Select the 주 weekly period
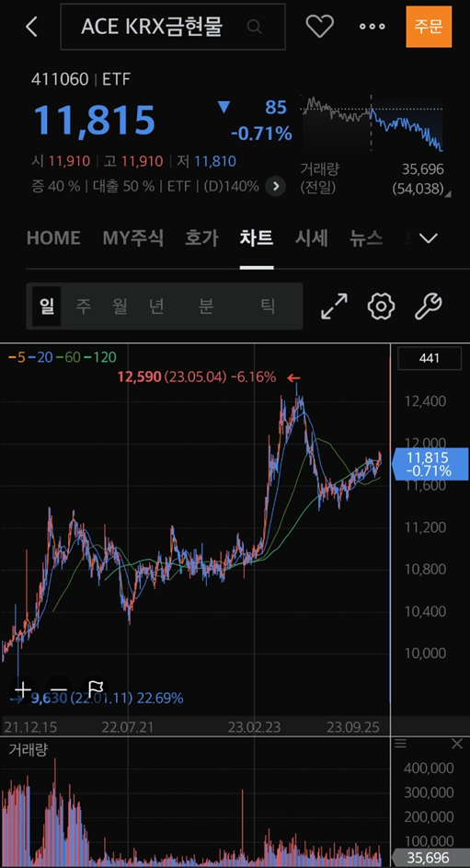The height and width of the screenshot is (868, 470). coord(83,307)
